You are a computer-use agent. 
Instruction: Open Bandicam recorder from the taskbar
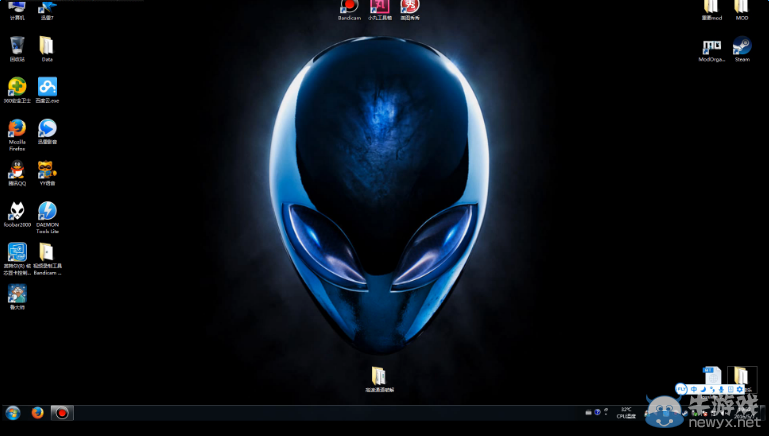(62, 413)
